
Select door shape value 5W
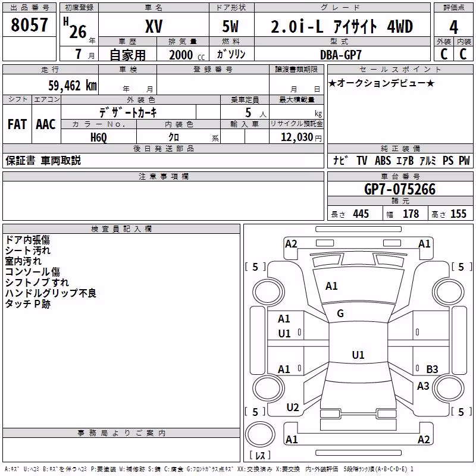tap(230, 26)
